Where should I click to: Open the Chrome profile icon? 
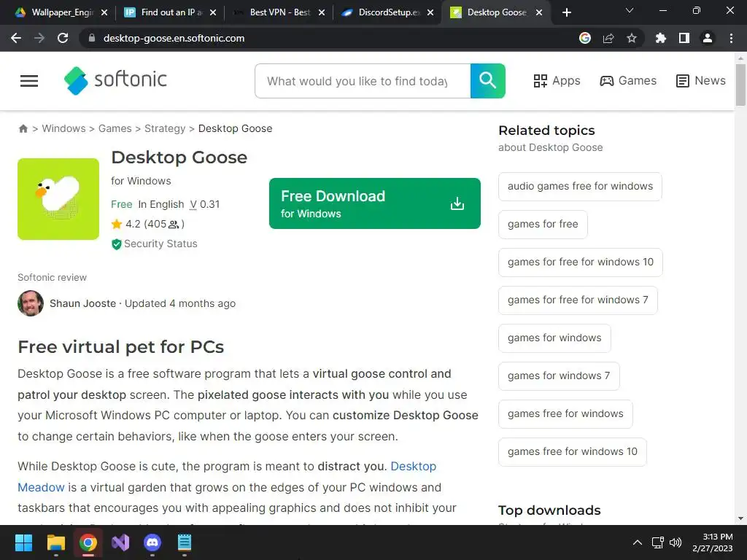708,38
